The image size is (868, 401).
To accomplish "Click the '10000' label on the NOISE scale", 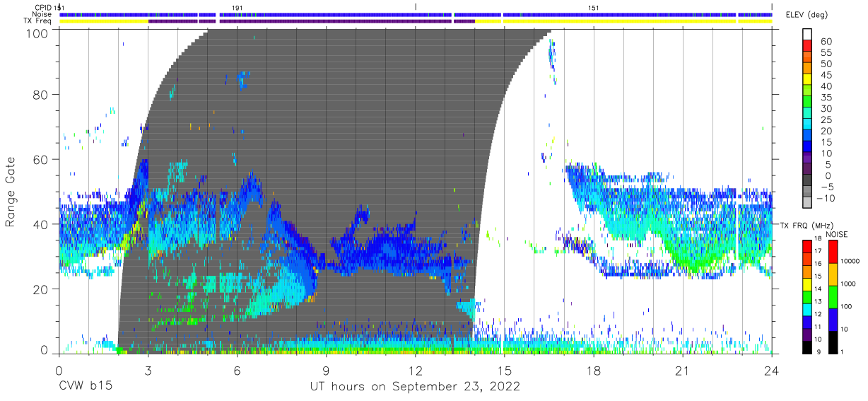I will pos(849,262).
